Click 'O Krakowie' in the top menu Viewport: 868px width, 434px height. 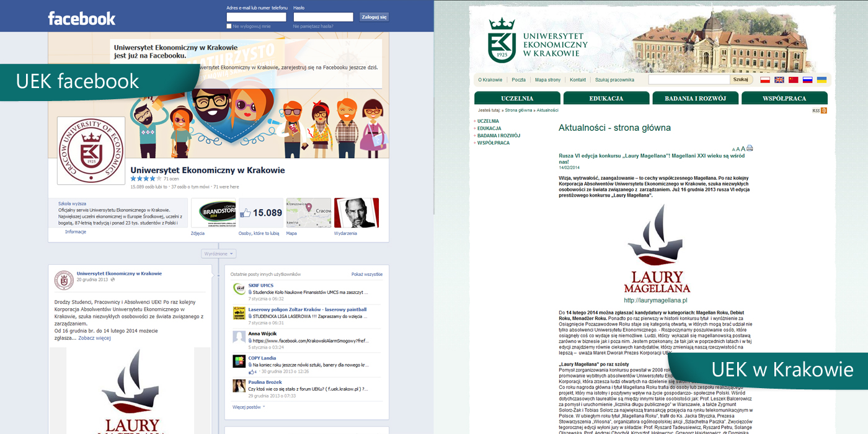pos(490,80)
